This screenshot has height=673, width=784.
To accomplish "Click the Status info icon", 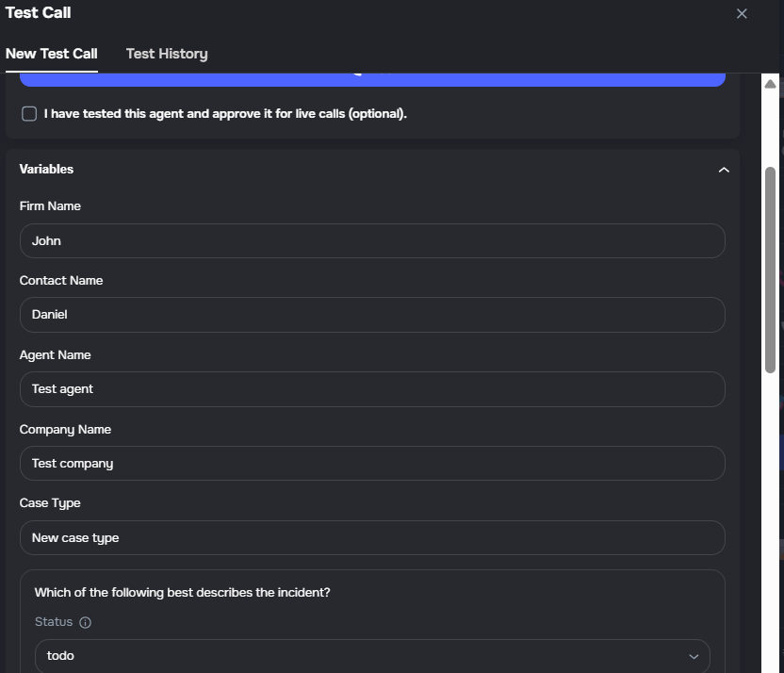I will coord(86,622).
